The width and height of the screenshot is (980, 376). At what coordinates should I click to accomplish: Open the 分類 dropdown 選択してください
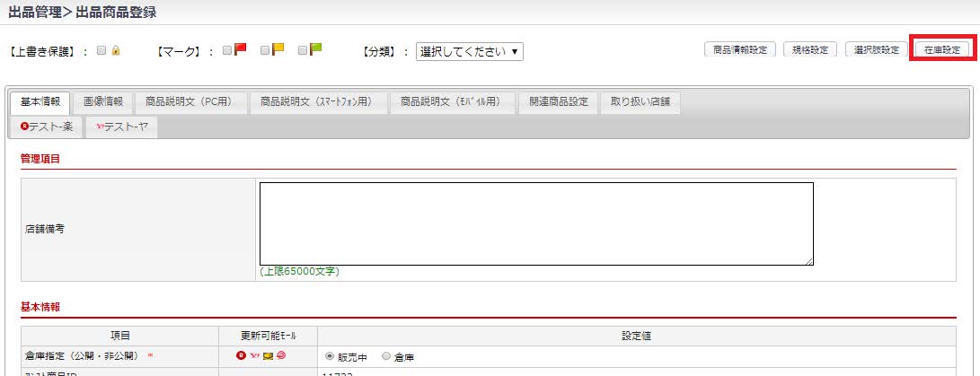coord(470,52)
